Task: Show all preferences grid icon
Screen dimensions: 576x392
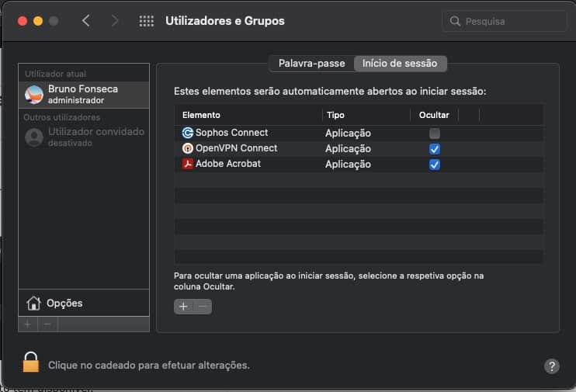Action: (146, 21)
